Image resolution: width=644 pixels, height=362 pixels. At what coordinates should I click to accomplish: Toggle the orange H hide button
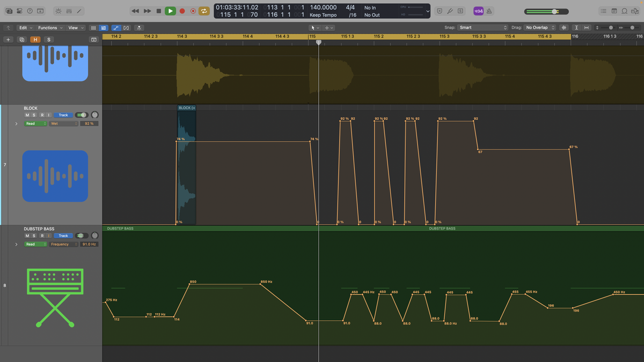pyautogui.click(x=35, y=39)
